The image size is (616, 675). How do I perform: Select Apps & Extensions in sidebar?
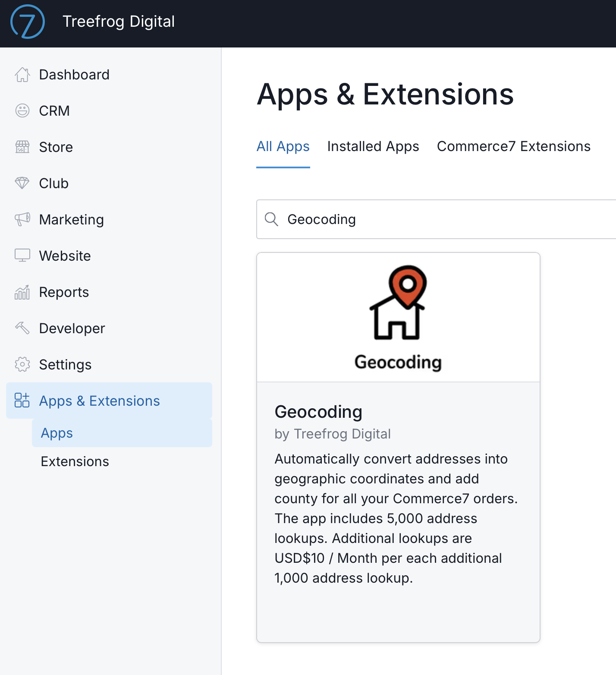tap(109, 401)
